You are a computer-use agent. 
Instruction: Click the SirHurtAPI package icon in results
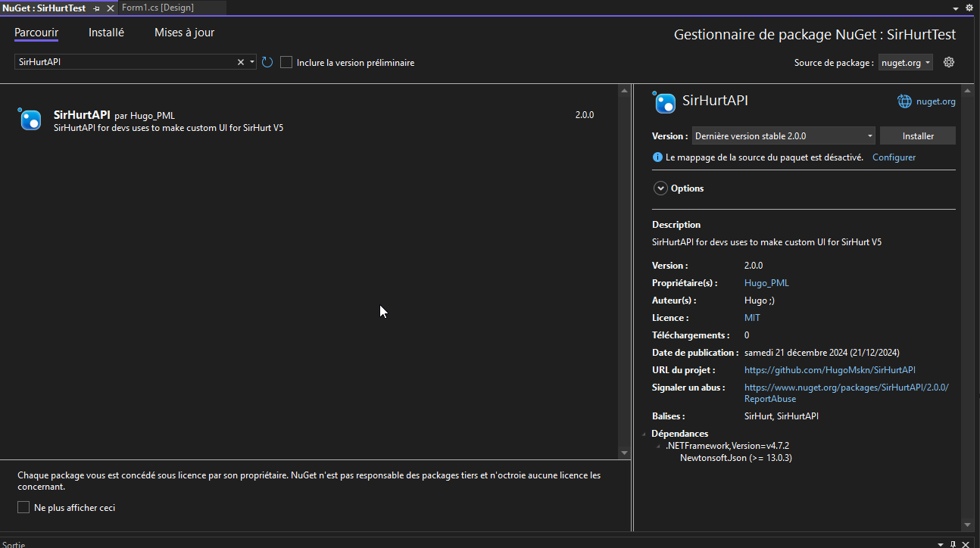click(30, 120)
